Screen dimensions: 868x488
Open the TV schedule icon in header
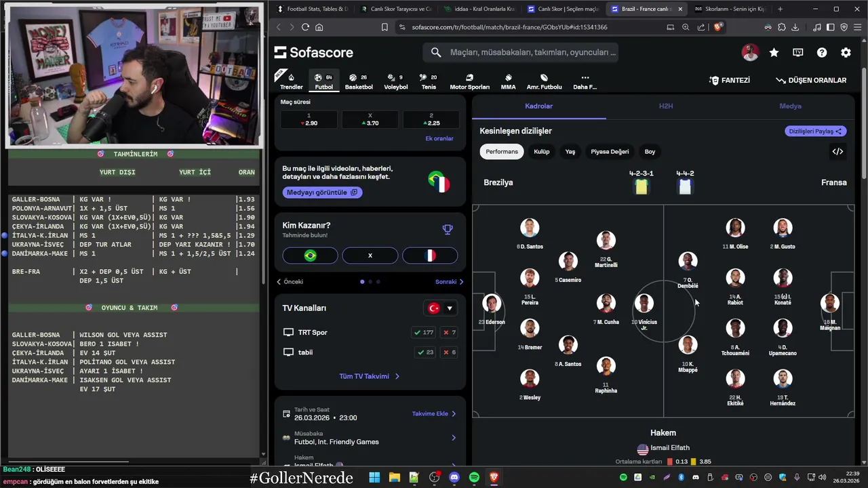(797, 52)
